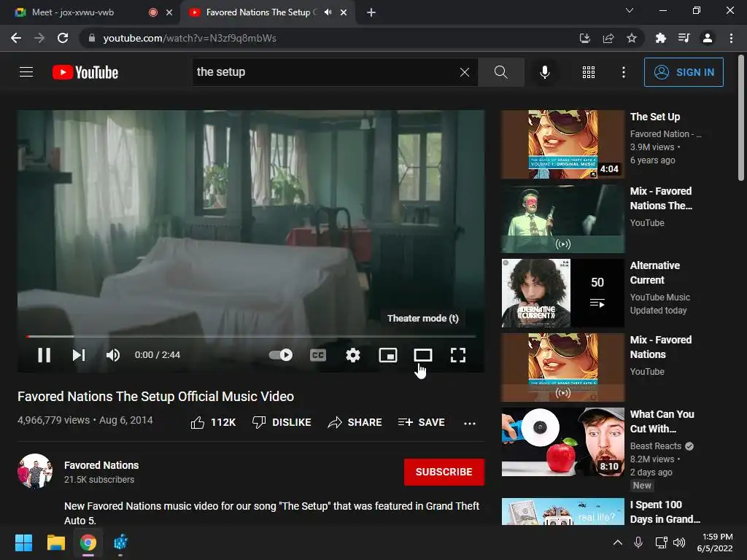Toggle closed captions CC button
This screenshot has height=560, width=747.
pyautogui.click(x=318, y=355)
